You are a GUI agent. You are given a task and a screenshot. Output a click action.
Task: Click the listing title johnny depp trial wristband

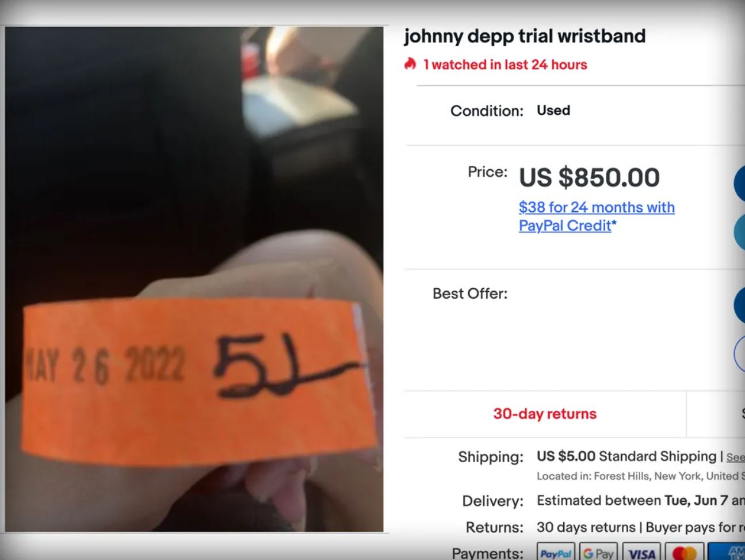pyautogui.click(x=525, y=36)
